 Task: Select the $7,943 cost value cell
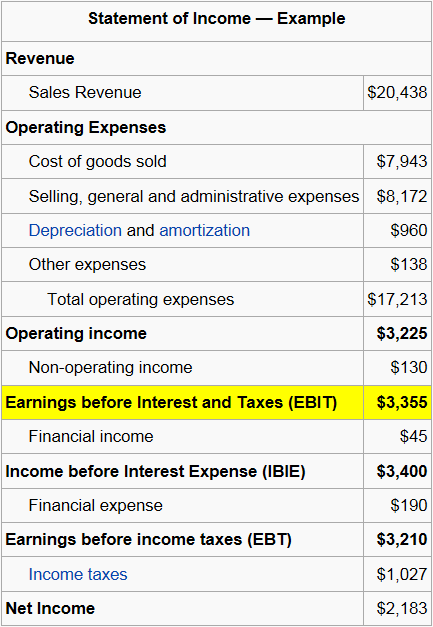tap(397, 162)
